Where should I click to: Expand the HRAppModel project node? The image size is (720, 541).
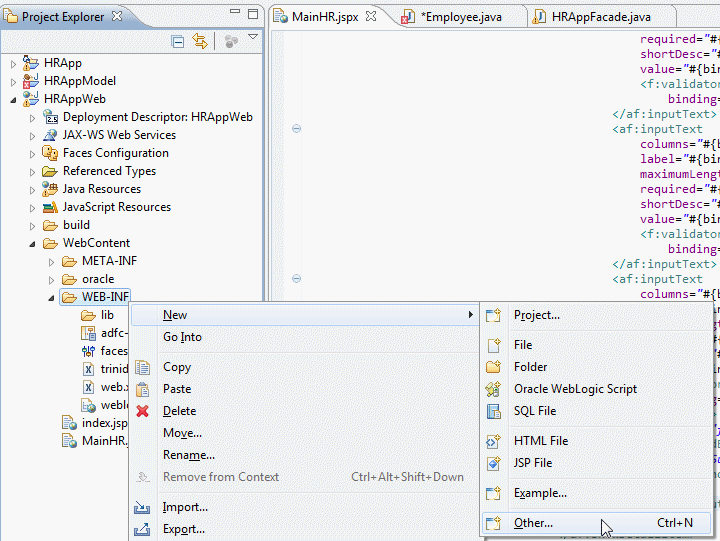click(x=13, y=82)
